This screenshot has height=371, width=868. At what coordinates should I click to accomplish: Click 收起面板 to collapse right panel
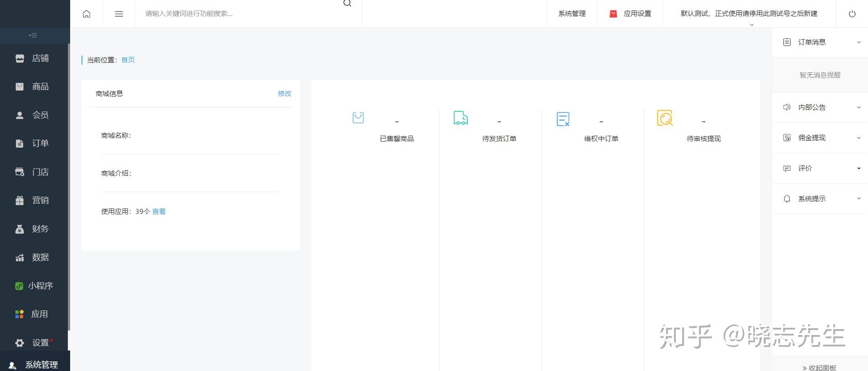(820, 367)
